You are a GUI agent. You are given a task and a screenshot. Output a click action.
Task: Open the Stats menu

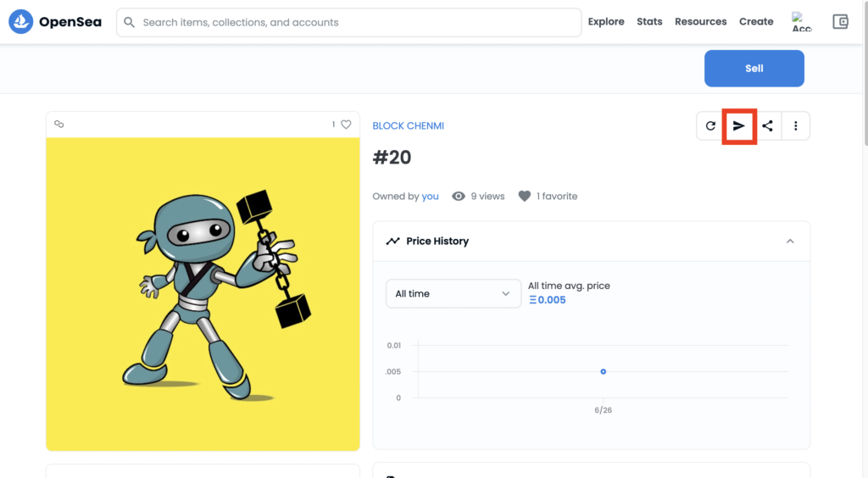(649, 21)
